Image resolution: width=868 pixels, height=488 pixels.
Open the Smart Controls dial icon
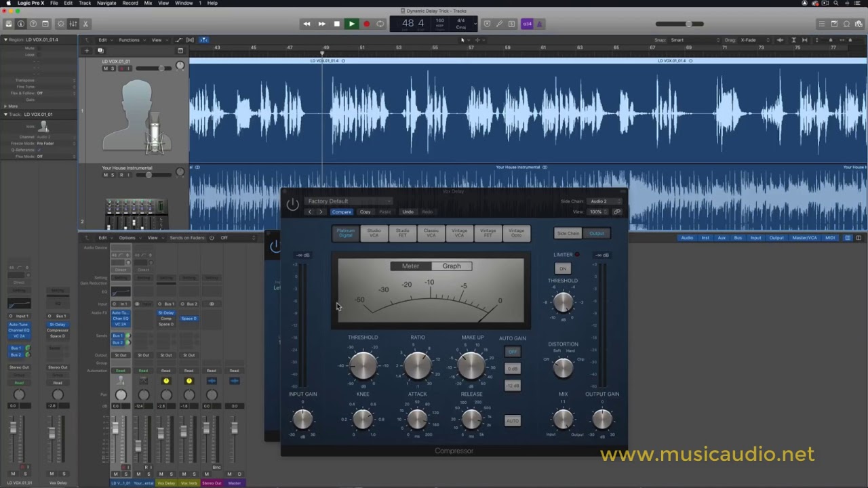[x=61, y=24]
